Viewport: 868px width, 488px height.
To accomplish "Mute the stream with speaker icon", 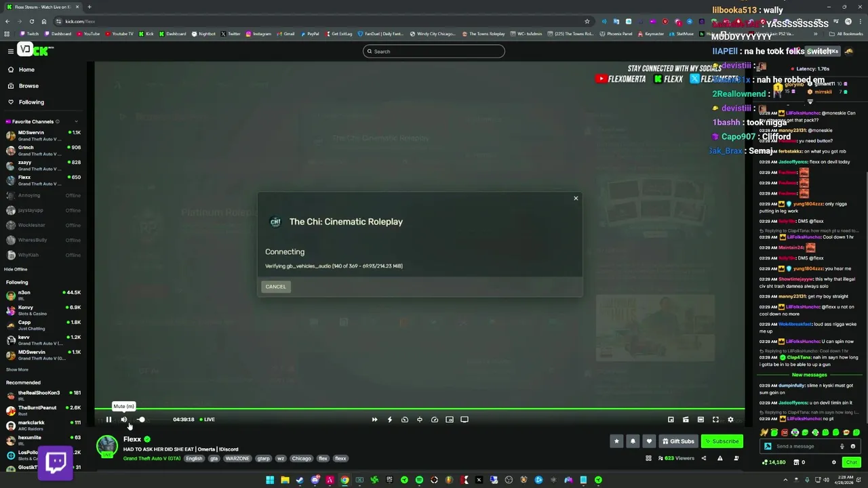I will (x=123, y=420).
